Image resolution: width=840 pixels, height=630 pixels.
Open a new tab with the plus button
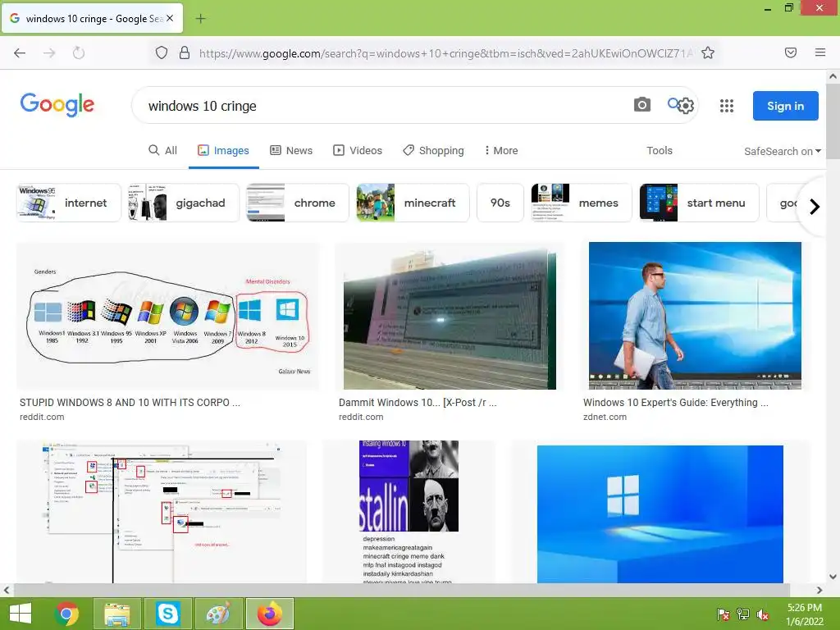(200, 19)
